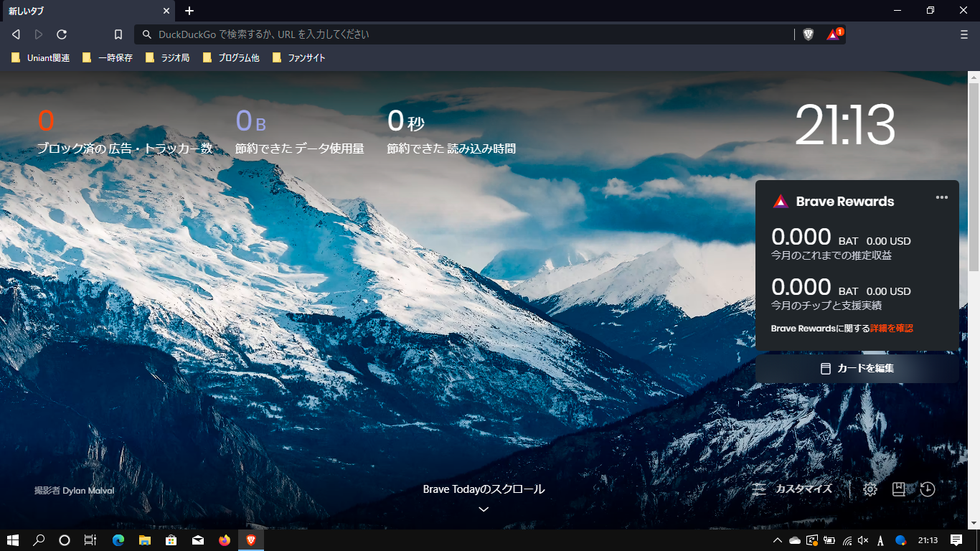Open Brave Rewards card three-dots menu
Viewport: 980px width, 551px height.
point(941,198)
